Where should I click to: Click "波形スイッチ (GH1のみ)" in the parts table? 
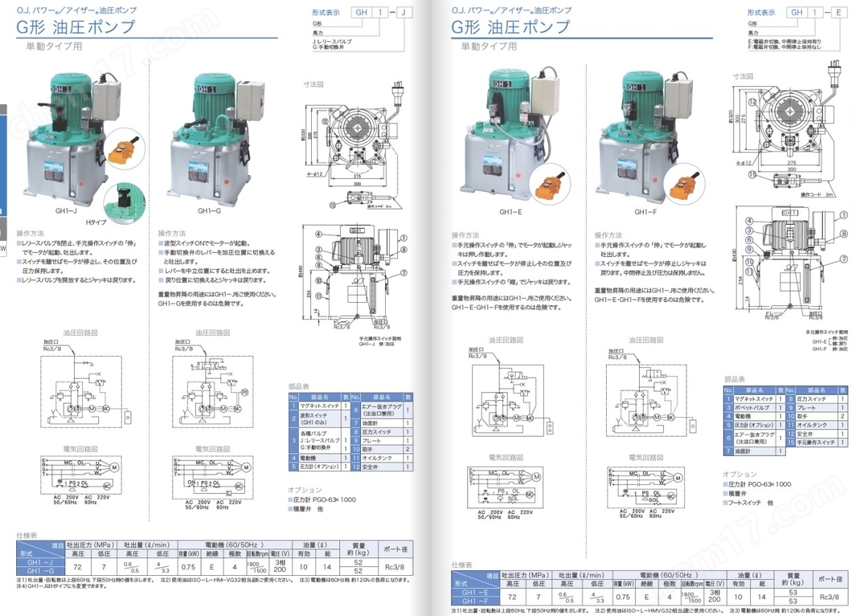point(321,418)
